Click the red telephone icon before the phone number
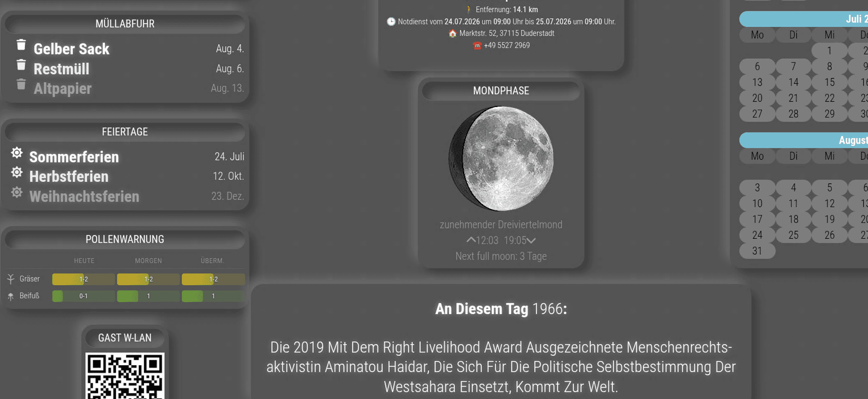This screenshot has height=399, width=868. (477, 46)
